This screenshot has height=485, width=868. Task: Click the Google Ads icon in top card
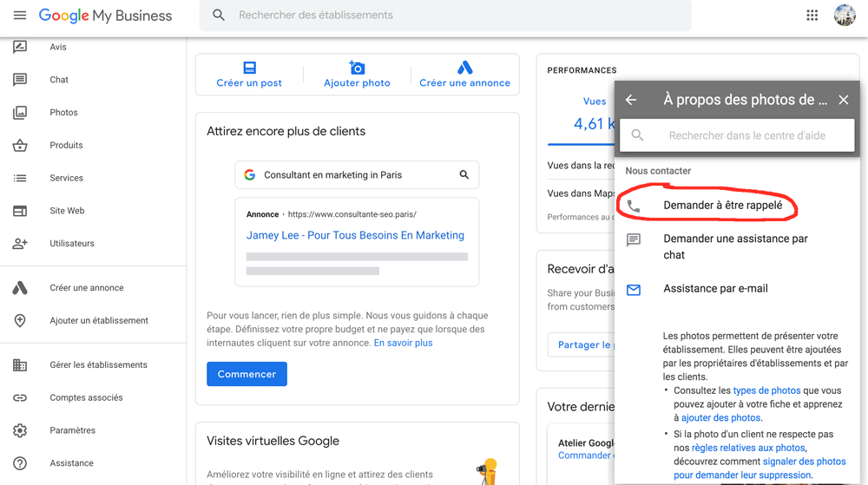(x=465, y=68)
